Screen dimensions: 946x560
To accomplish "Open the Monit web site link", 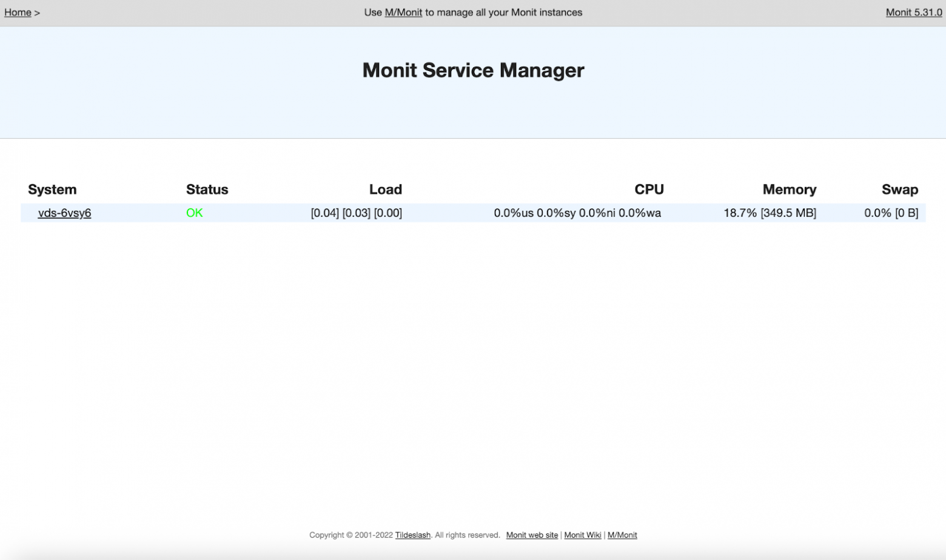I will click(532, 535).
